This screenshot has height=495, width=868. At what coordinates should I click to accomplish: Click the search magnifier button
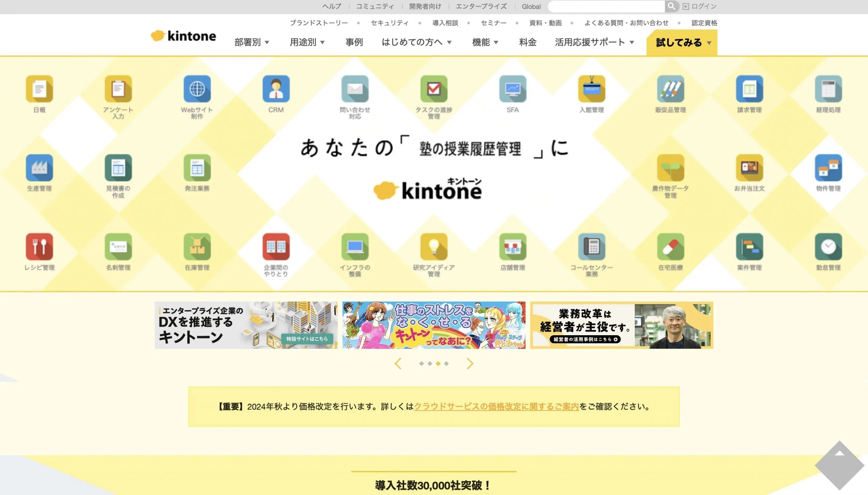click(x=671, y=6)
